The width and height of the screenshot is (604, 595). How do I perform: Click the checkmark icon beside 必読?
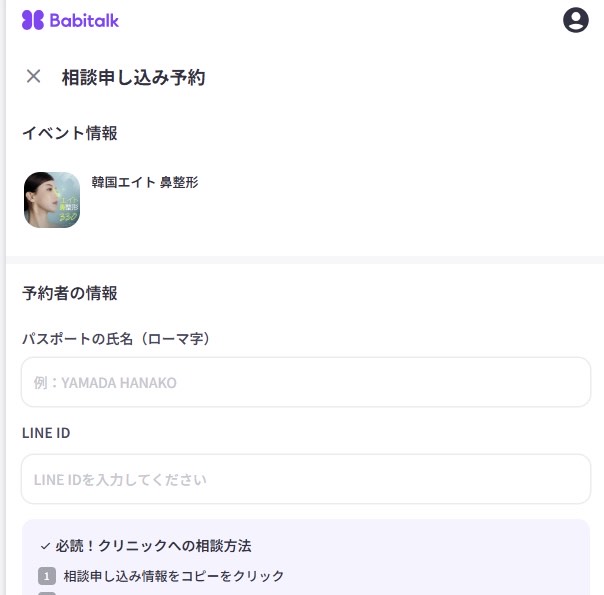point(45,547)
